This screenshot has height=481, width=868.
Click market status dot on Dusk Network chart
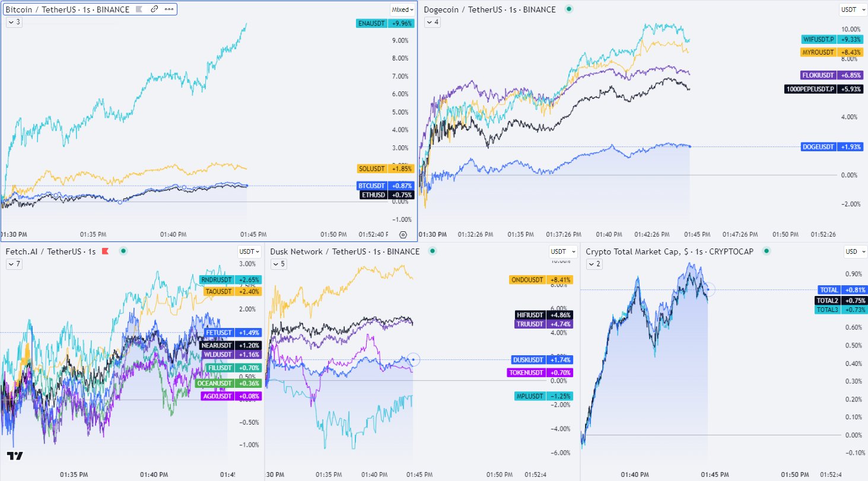pyautogui.click(x=433, y=251)
